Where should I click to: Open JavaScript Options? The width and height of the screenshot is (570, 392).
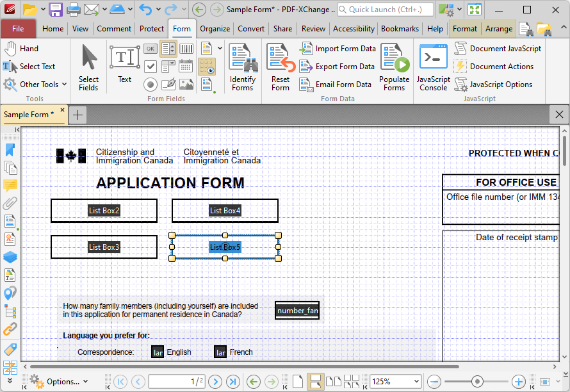point(493,85)
